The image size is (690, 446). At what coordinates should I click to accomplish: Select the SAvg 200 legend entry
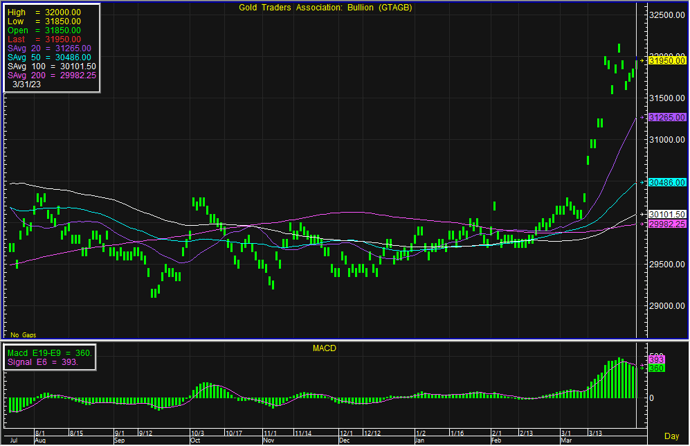(x=39, y=75)
